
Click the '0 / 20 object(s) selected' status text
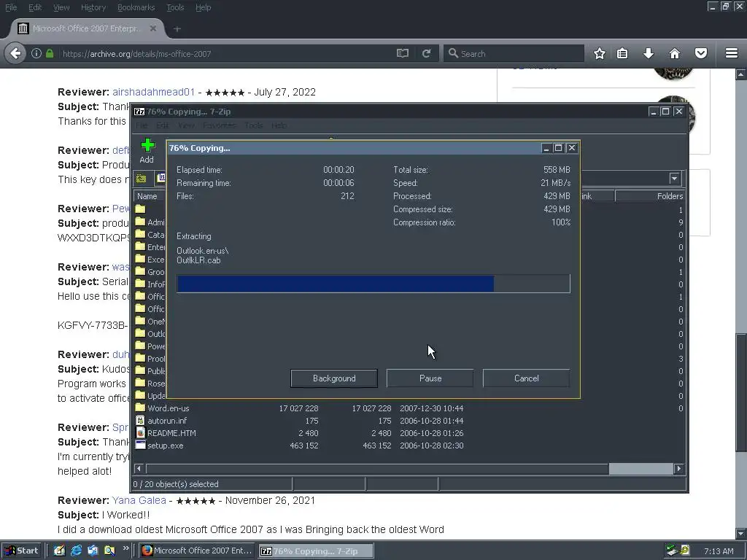(x=176, y=484)
